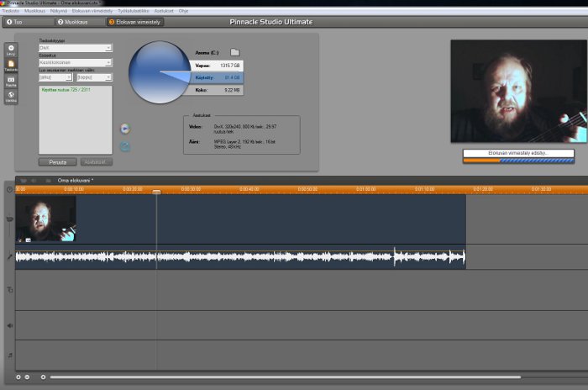
Task: Click the original audio track icon
Action: tap(10, 256)
